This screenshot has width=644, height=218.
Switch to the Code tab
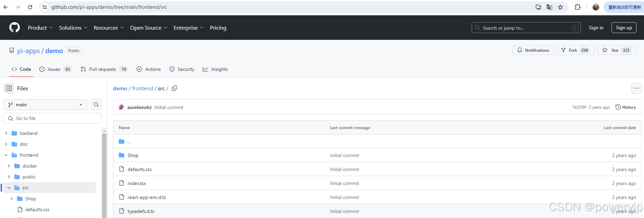(x=21, y=69)
